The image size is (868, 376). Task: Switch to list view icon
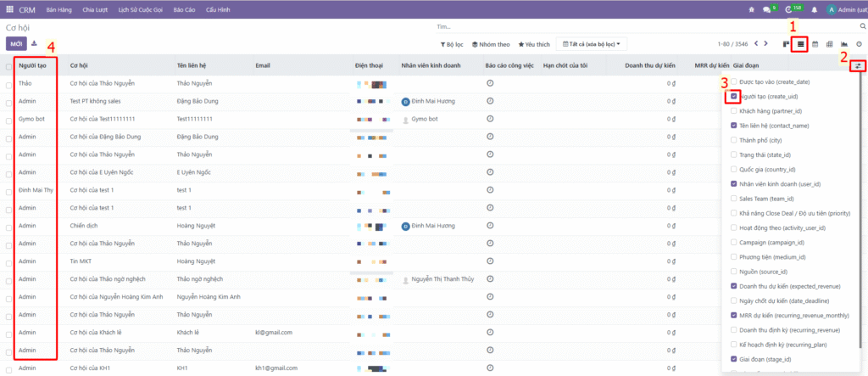tap(800, 44)
